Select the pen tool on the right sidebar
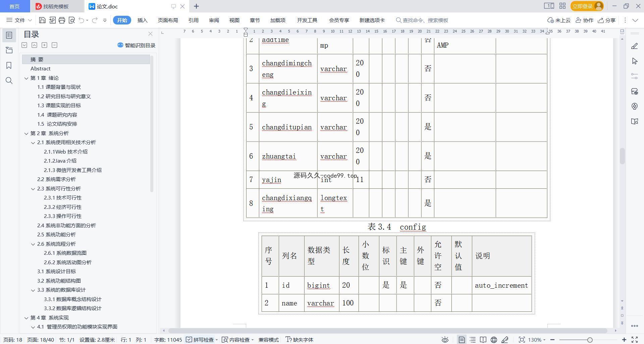 pyautogui.click(x=634, y=46)
